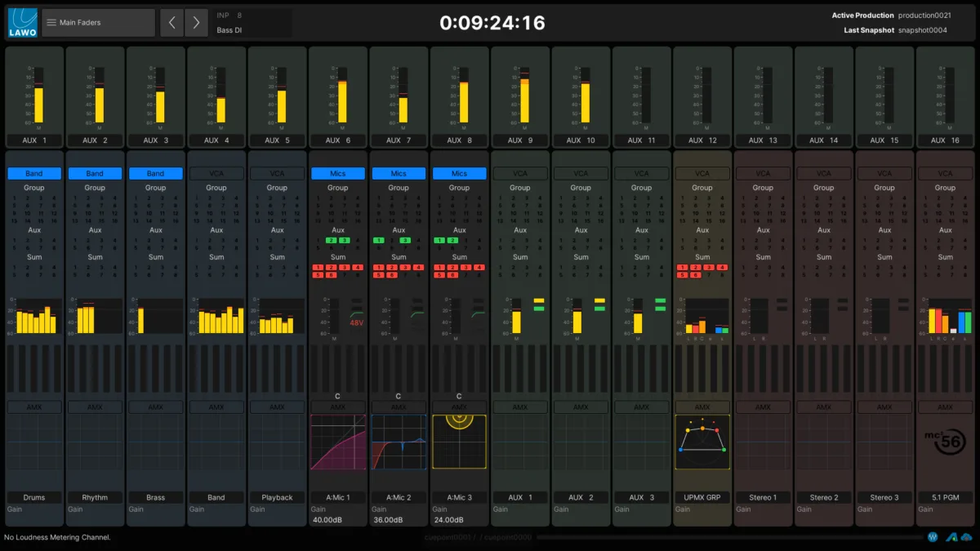Click the Lawo logo icon
980x551 pixels.
(22, 22)
